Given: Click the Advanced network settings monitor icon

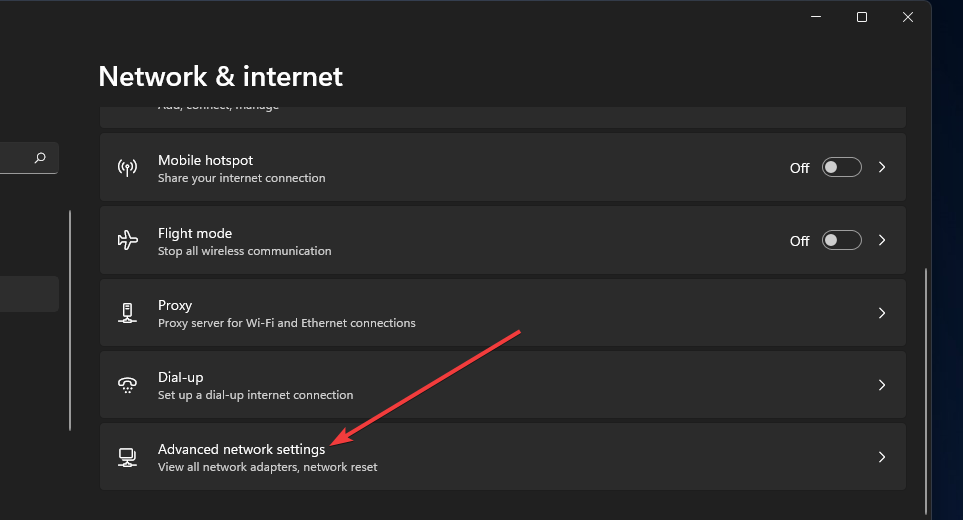Looking at the screenshot, I should point(127,457).
